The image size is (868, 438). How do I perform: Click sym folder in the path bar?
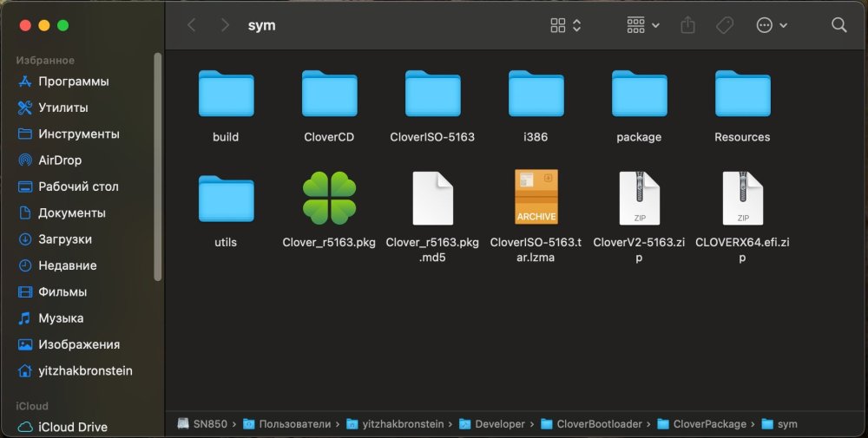click(x=779, y=423)
